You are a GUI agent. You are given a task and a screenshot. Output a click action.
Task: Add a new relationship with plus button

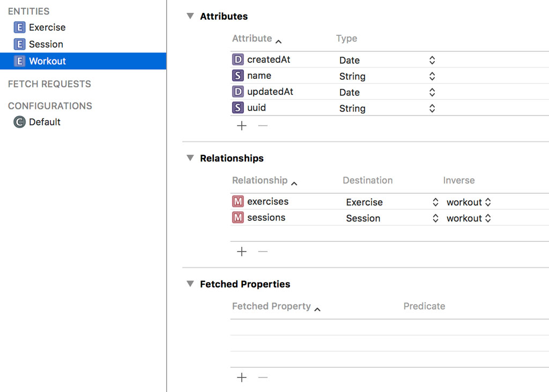(x=242, y=252)
